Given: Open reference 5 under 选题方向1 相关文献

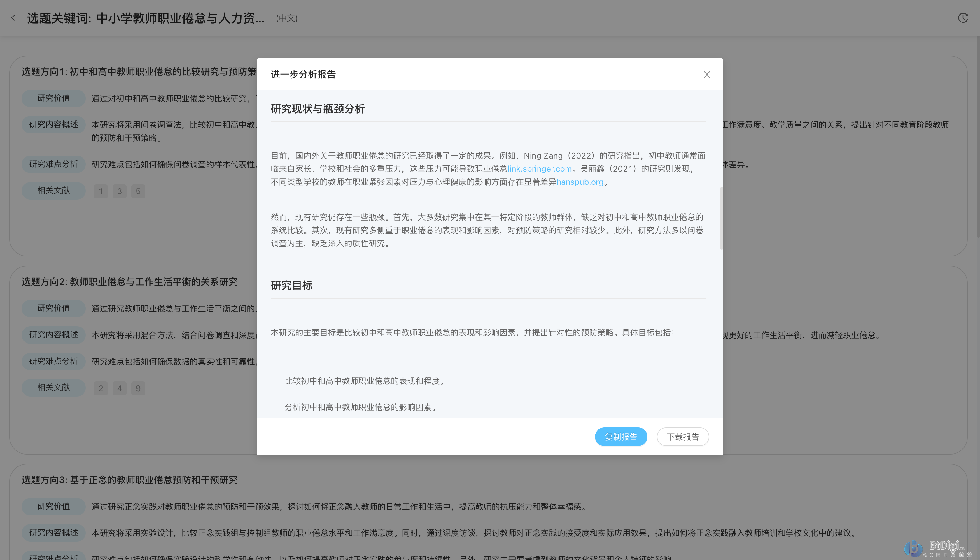Looking at the screenshot, I should [x=138, y=191].
